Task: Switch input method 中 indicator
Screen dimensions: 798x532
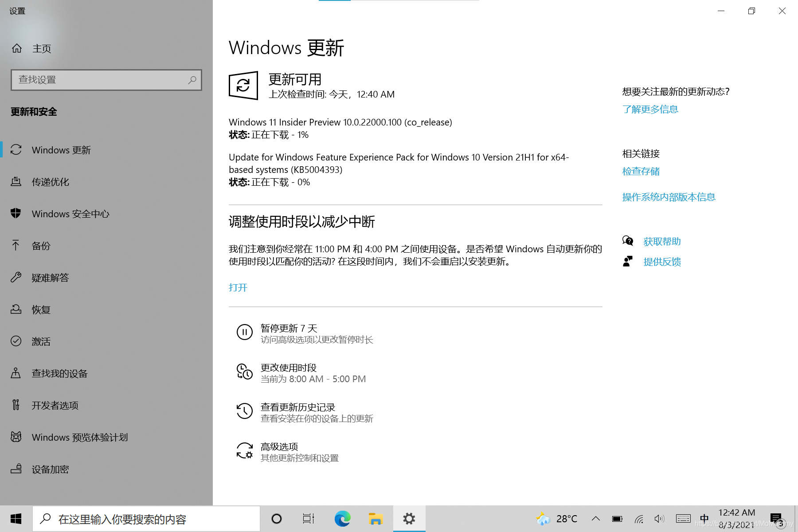Action: pos(704,519)
